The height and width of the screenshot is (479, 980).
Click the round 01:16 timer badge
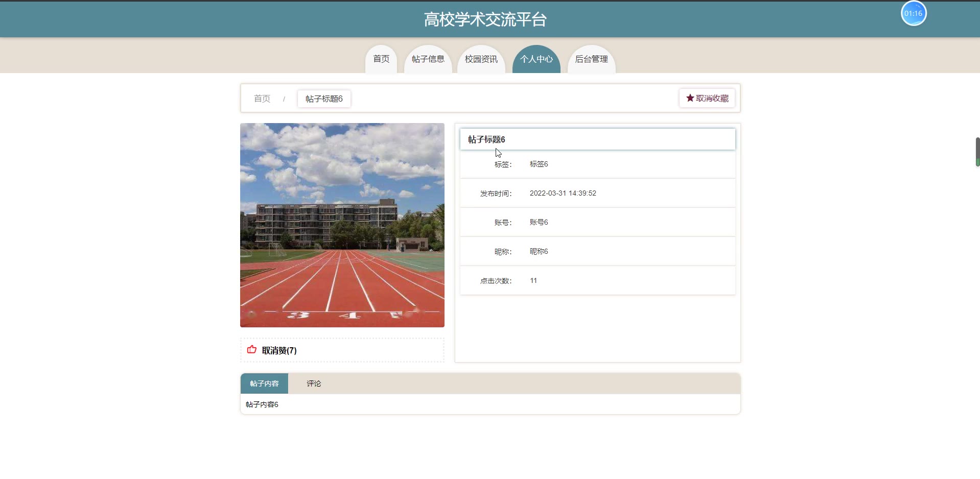click(913, 13)
